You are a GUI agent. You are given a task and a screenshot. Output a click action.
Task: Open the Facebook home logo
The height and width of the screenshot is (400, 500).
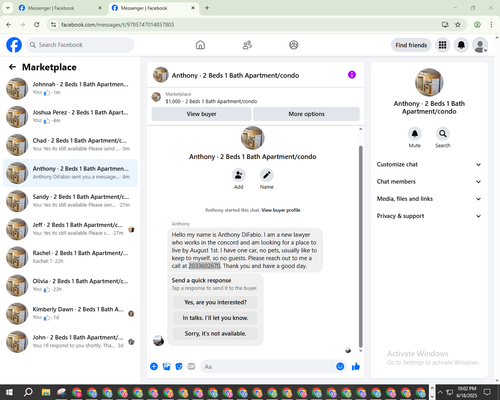pyautogui.click(x=14, y=45)
